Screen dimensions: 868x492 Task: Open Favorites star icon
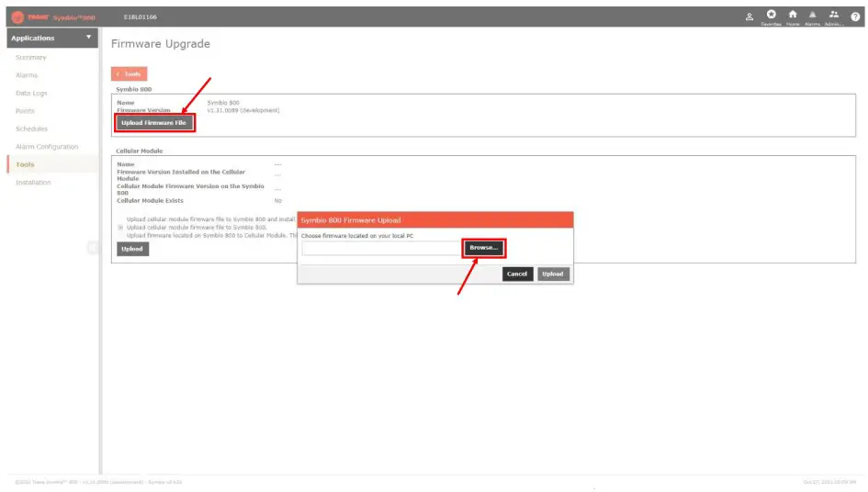pyautogui.click(x=771, y=17)
